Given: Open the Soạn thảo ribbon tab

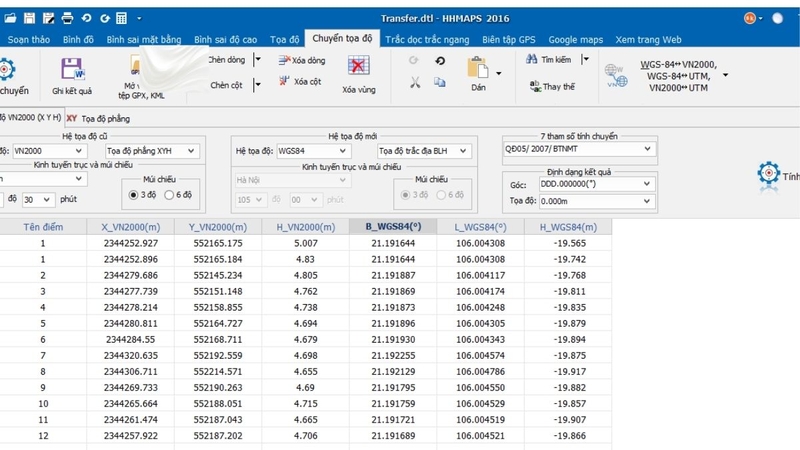Looking at the screenshot, I should point(29,40).
